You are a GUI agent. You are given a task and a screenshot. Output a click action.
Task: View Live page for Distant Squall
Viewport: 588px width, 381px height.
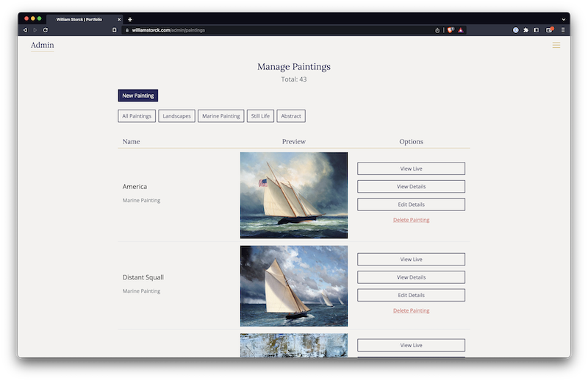[x=411, y=260]
